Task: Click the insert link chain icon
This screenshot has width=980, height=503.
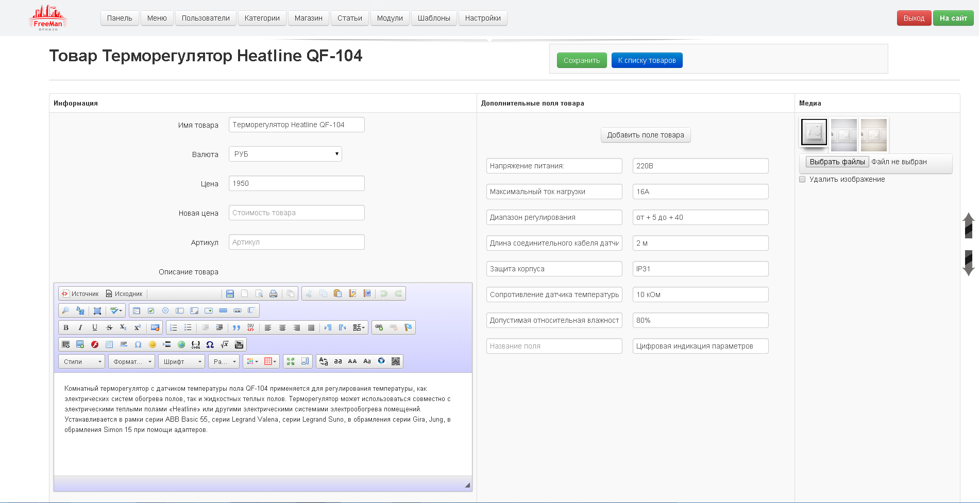Action: pyautogui.click(x=379, y=327)
